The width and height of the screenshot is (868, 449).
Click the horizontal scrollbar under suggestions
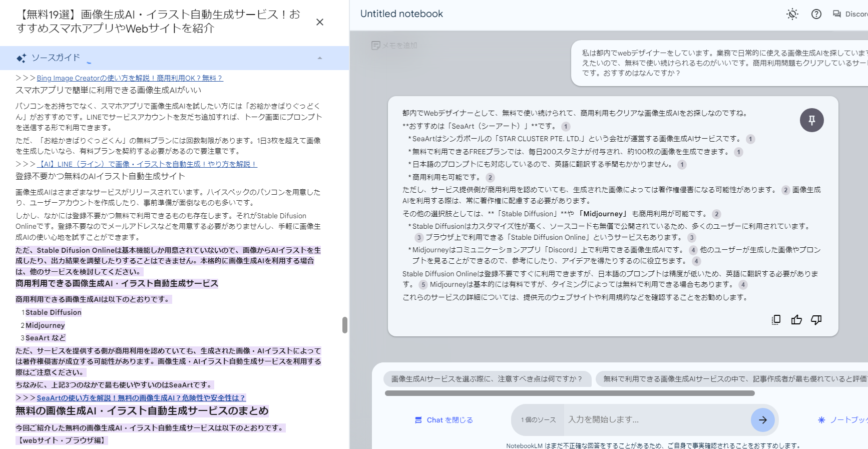(570, 393)
